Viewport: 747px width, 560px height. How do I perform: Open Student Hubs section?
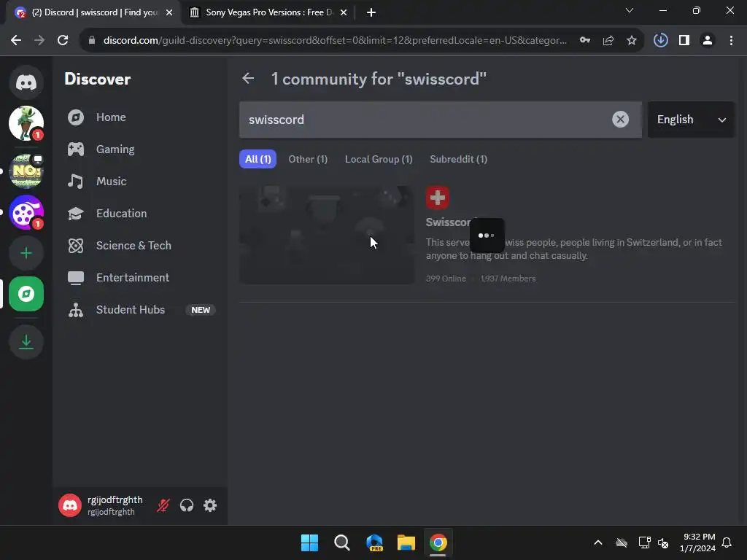click(x=141, y=309)
